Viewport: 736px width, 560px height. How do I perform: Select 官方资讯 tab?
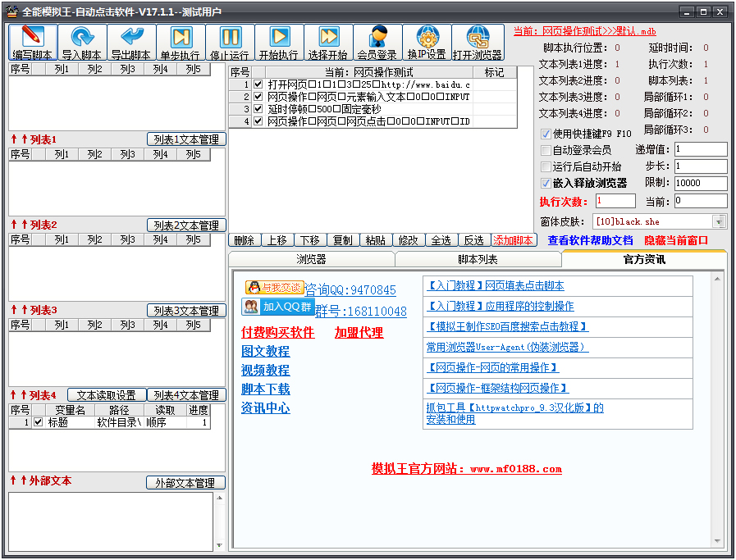tap(644, 259)
